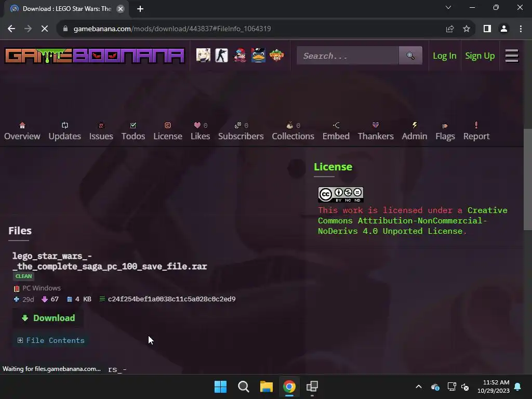Image resolution: width=532 pixels, height=399 pixels.
Task: Report this mod
Action: coord(476,131)
